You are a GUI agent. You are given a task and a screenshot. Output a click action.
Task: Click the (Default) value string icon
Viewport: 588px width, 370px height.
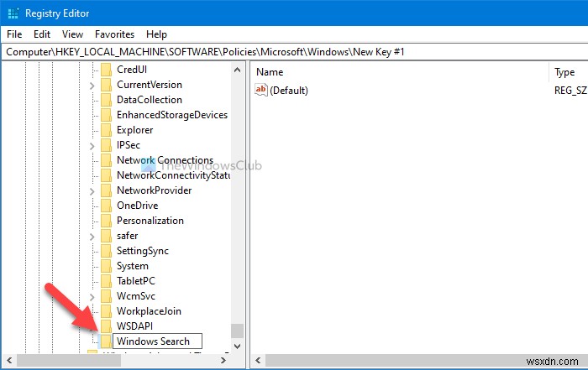point(261,90)
